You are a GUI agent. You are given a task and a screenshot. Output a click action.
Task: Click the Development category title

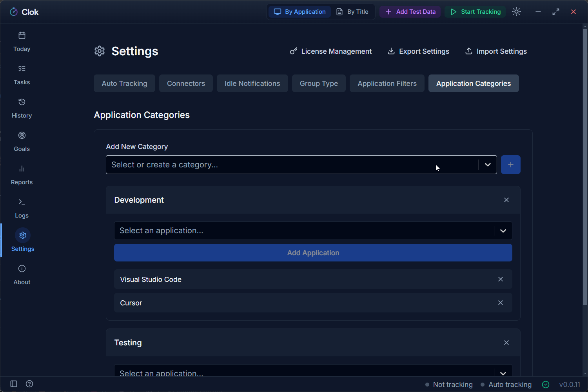tap(139, 200)
